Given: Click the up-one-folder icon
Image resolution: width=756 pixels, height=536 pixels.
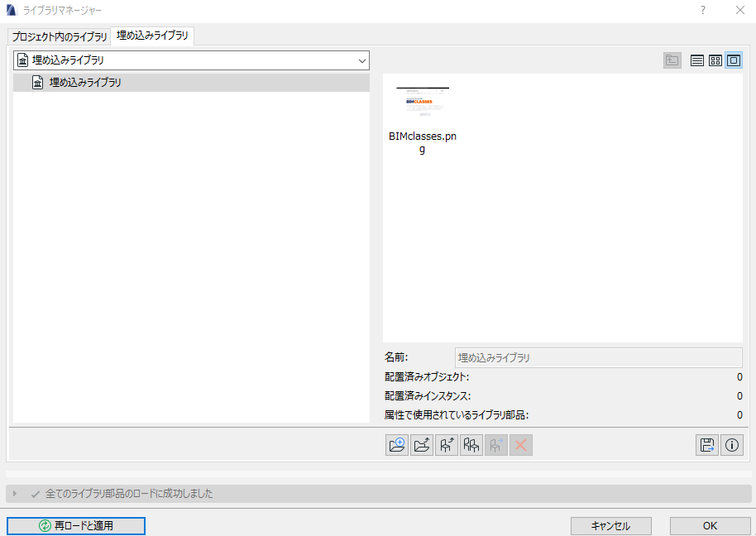Looking at the screenshot, I should (672, 60).
